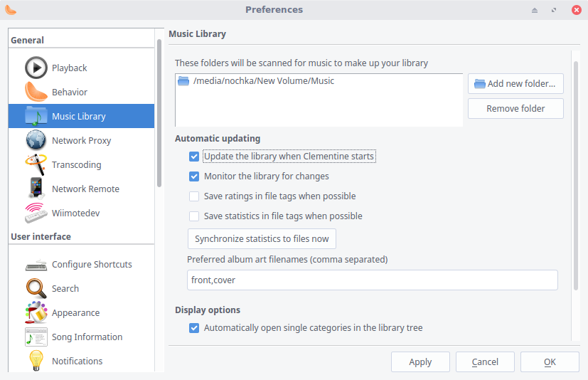Select the Wiimotedev controller icon
The width and height of the screenshot is (588, 380).
point(36,213)
